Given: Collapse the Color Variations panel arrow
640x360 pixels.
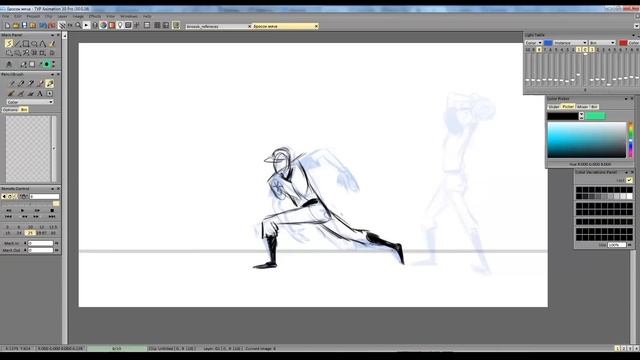Looking at the screenshot, I should click(x=626, y=172).
